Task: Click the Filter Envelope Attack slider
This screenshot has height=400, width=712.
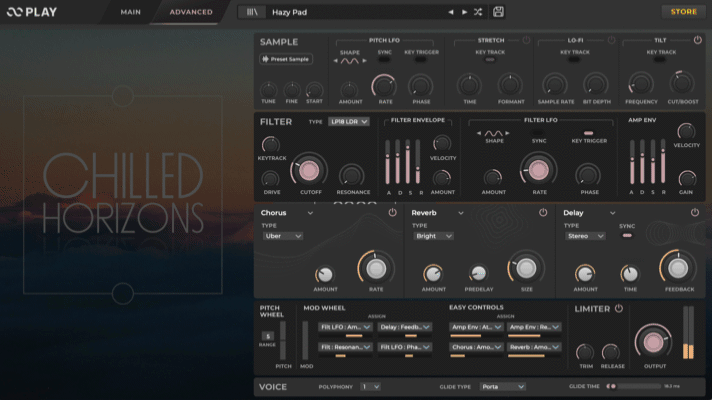Action: [x=388, y=162]
